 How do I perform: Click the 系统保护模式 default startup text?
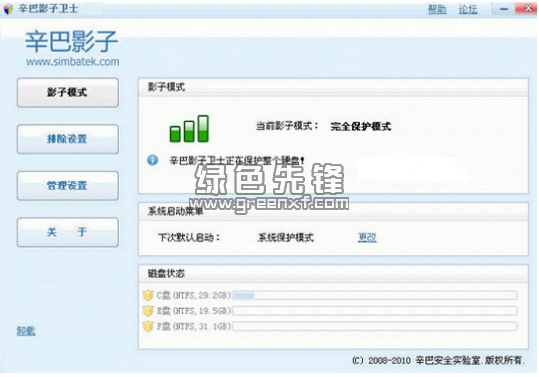286,237
